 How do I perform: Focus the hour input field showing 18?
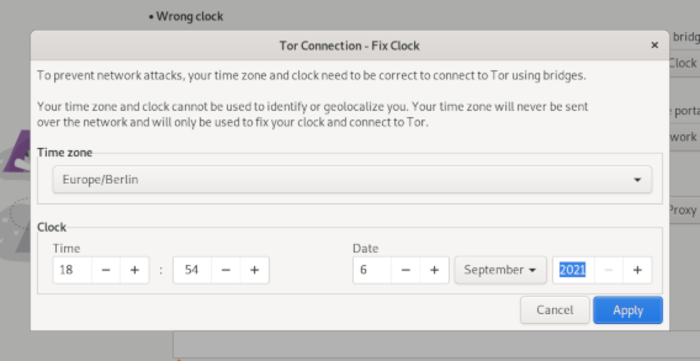[x=72, y=270]
